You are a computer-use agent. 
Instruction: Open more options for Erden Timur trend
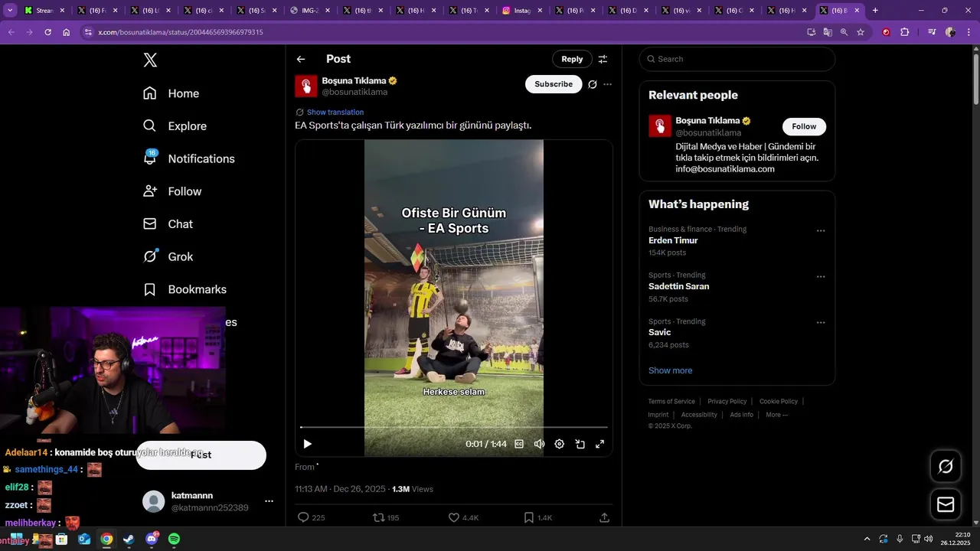[821, 230]
